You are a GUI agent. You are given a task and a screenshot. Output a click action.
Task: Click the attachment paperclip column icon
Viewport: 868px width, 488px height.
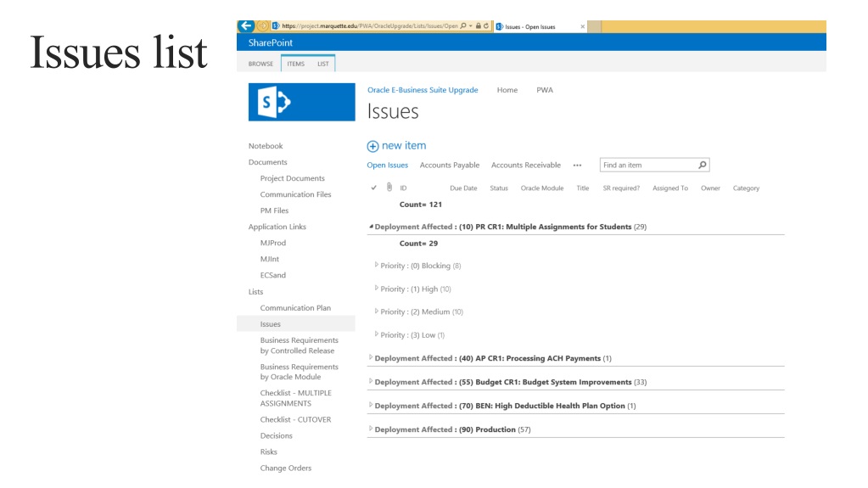(389, 188)
